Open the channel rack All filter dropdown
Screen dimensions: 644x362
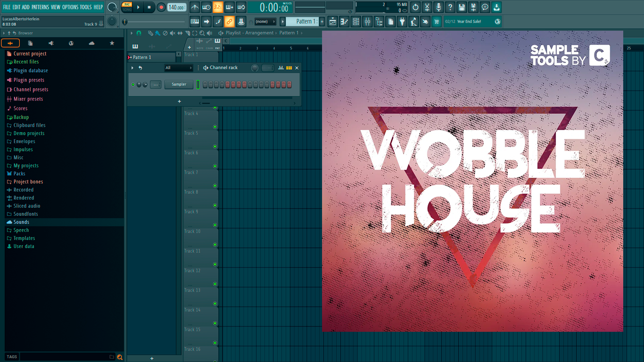click(178, 68)
